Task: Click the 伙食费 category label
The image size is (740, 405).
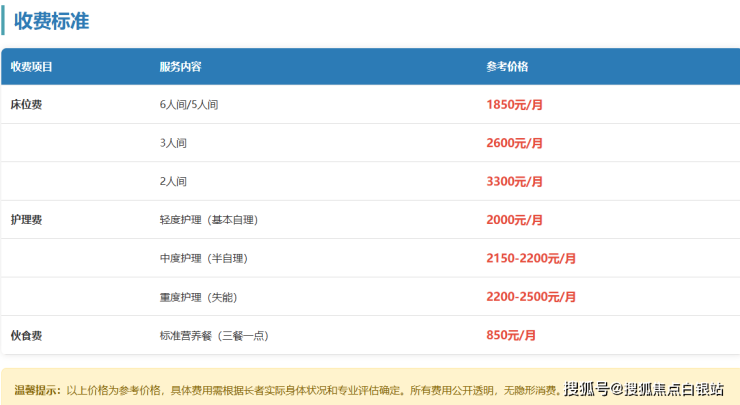Action: [26, 335]
